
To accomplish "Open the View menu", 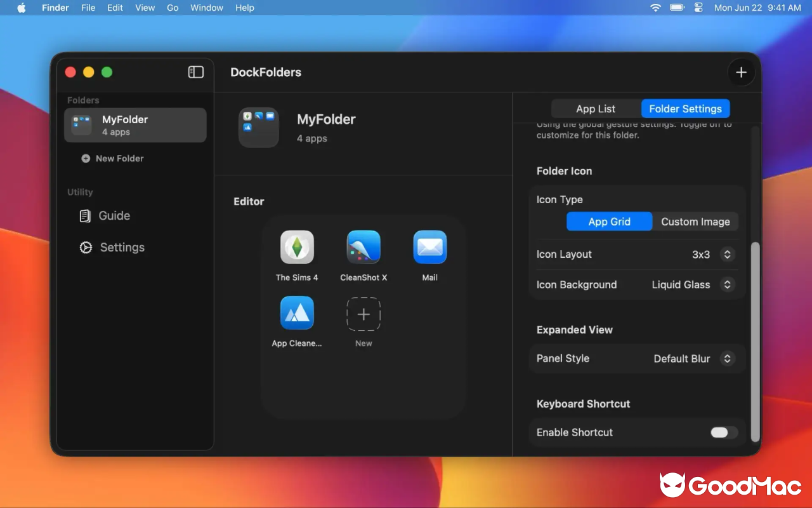I will (x=145, y=8).
